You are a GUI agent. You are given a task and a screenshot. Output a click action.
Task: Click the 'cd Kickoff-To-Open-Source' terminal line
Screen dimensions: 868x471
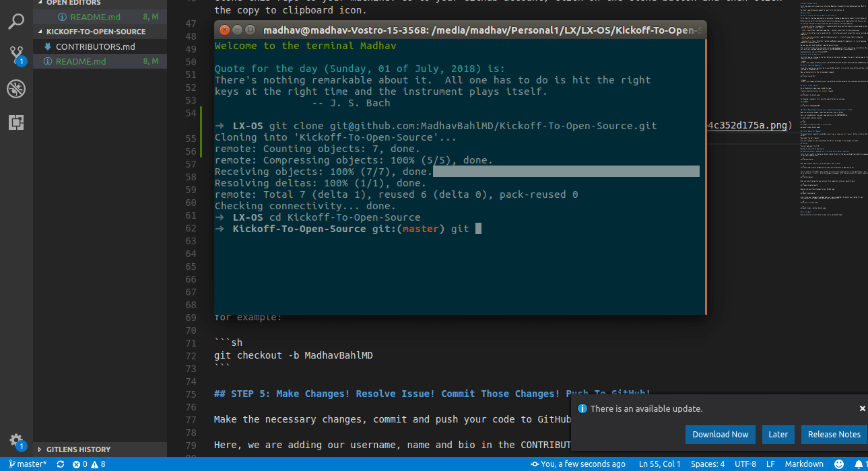(x=317, y=217)
